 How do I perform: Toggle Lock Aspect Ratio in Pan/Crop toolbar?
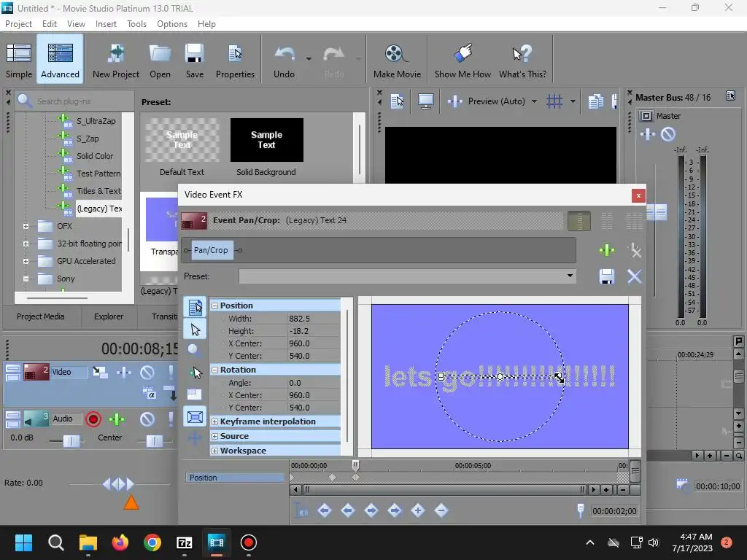194,394
